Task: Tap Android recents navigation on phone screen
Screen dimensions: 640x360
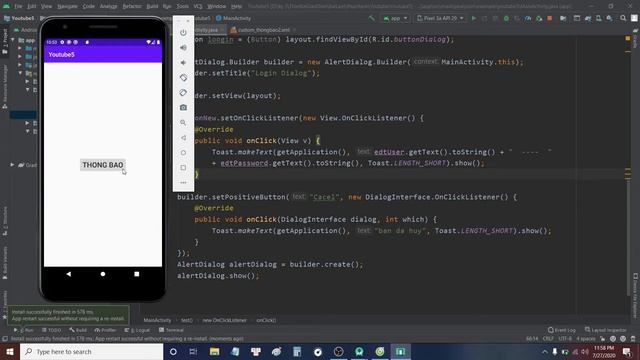Action: tap(137, 274)
